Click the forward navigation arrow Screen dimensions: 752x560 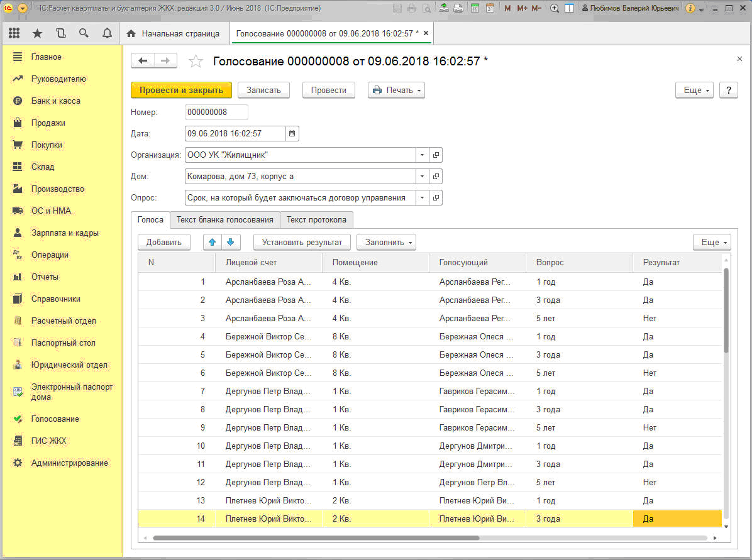pos(165,60)
